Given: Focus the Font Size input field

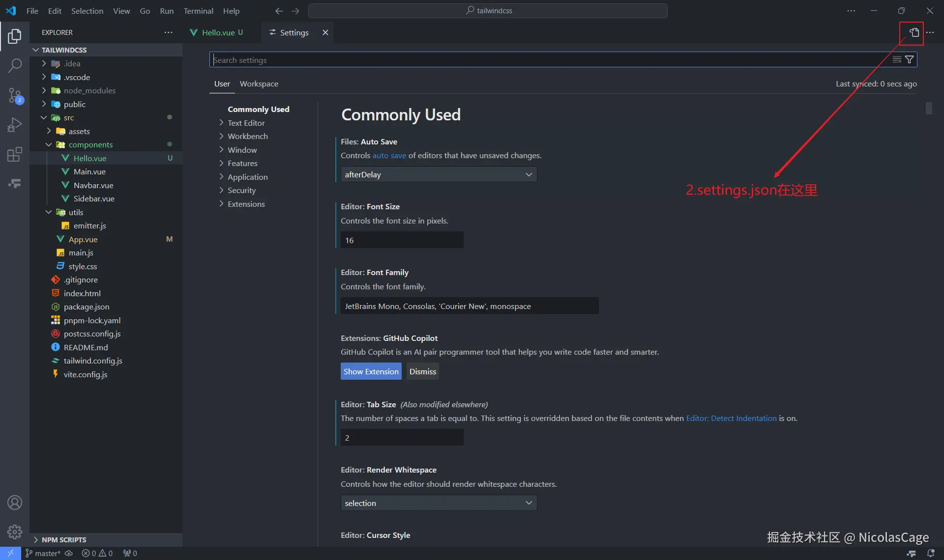Looking at the screenshot, I should (402, 240).
